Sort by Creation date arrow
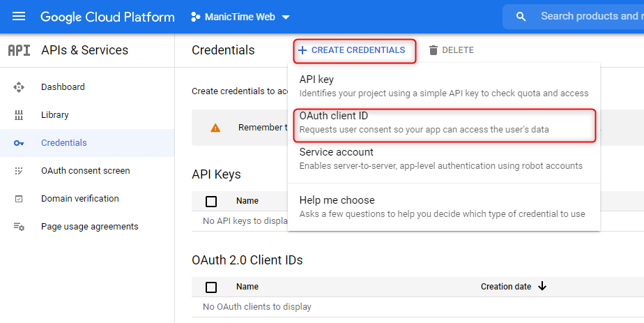This screenshot has height=323, width=644. 542,286
